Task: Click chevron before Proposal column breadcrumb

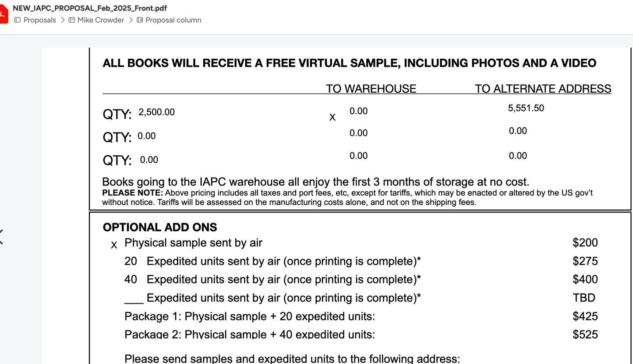Action: 131,20
